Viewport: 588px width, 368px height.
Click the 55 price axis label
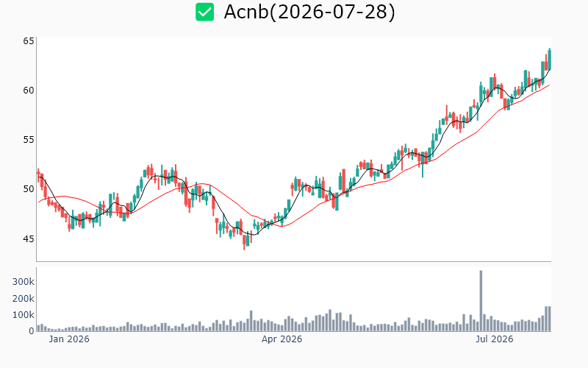(x=29, y=140)
